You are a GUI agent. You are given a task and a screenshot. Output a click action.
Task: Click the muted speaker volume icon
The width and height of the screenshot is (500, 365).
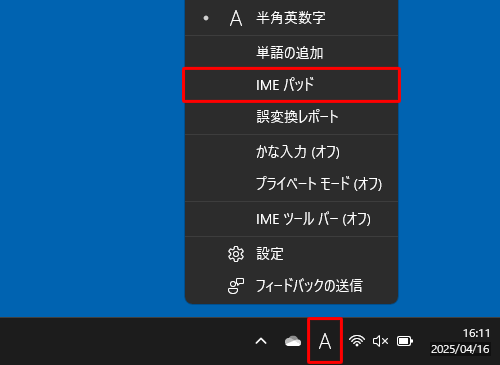[380, 341]
